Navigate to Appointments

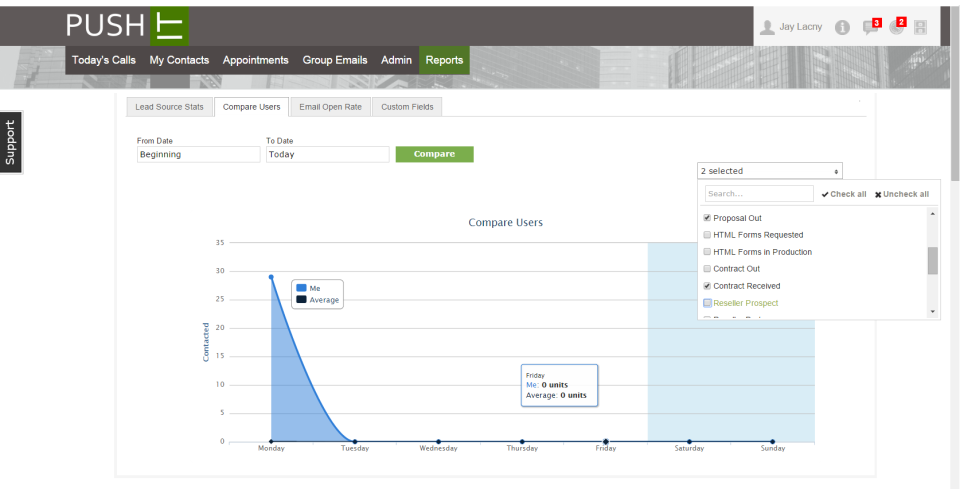tap(255, 60)
